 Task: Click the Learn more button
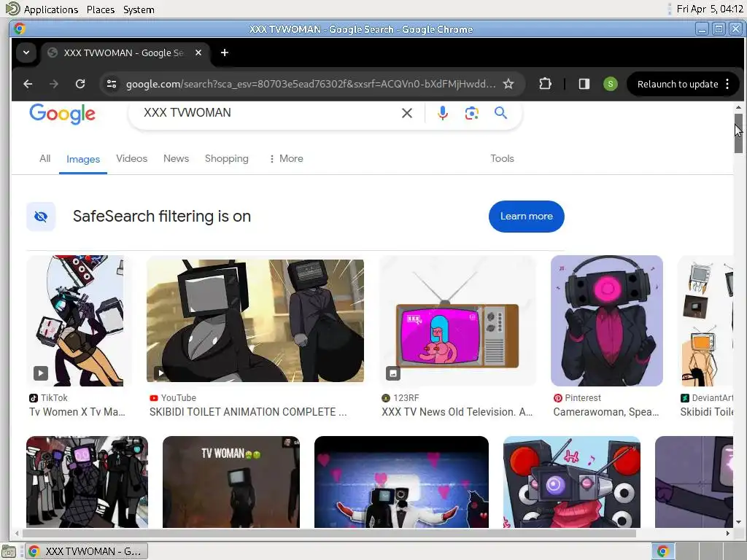(x=527, y=217)
